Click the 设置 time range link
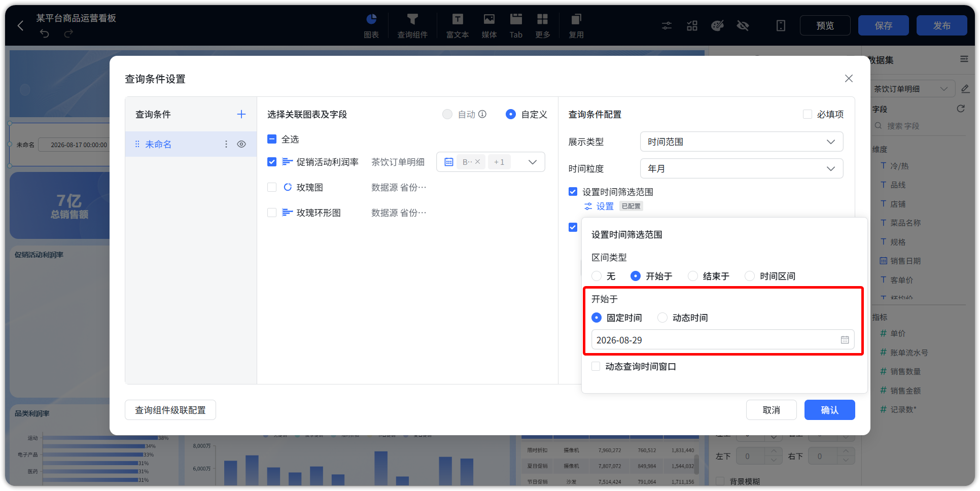980x491 pixels. [x=599, y=206]
